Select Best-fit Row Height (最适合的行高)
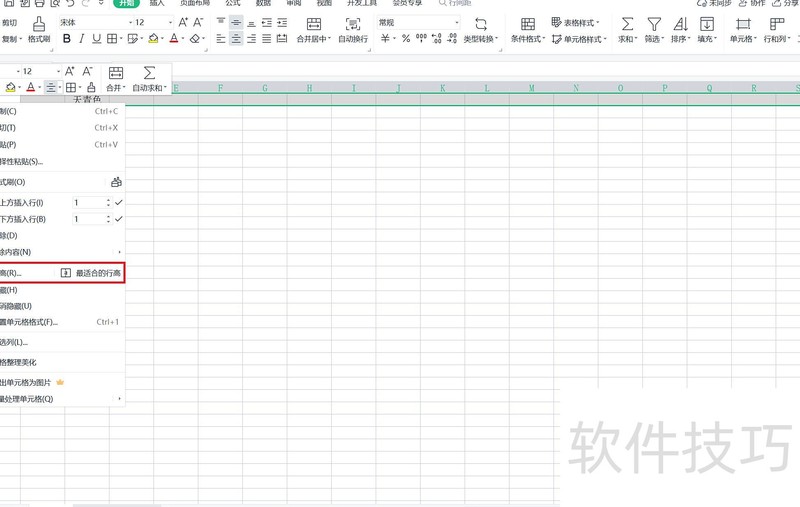 click(91, 273)
